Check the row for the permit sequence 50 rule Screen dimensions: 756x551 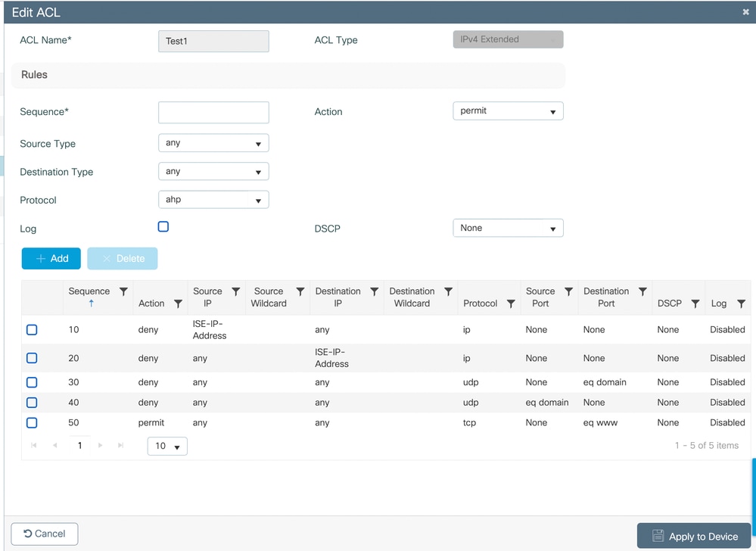[x=32, y=423]
